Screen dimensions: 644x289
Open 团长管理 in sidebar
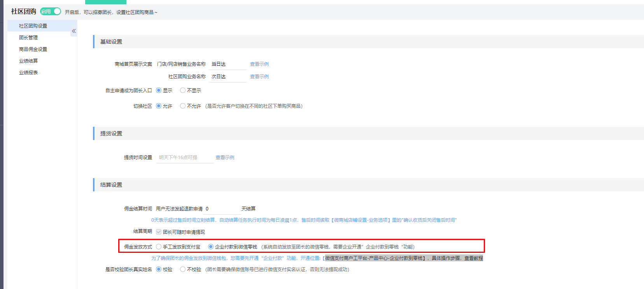click(x=28, y=38)
